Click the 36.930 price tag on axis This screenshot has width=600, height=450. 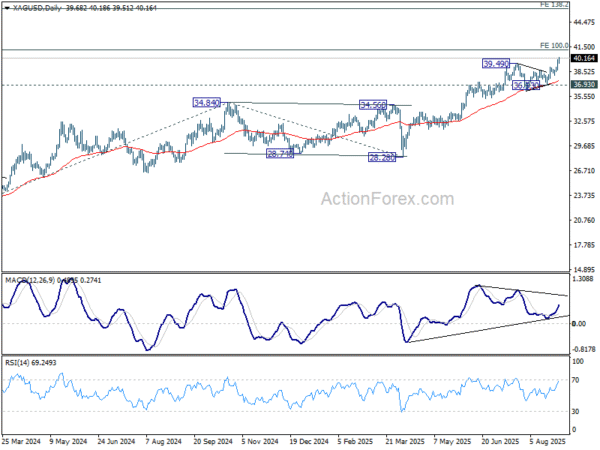tap(584, 85)
